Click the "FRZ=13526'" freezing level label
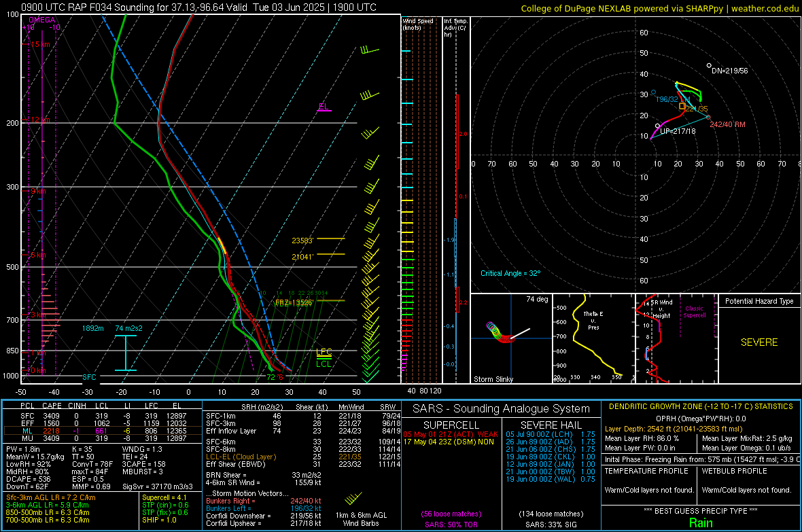The image size is (802, 532). (x=294, y=303)
